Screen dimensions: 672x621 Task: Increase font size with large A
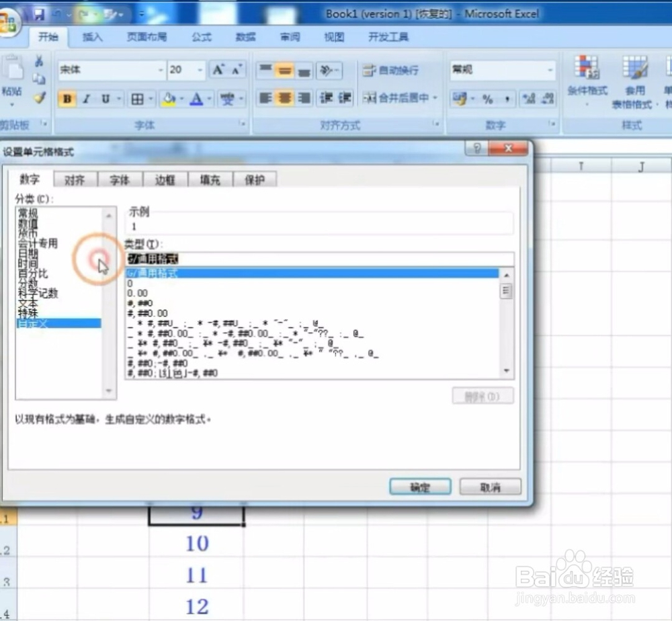(218, 69)
